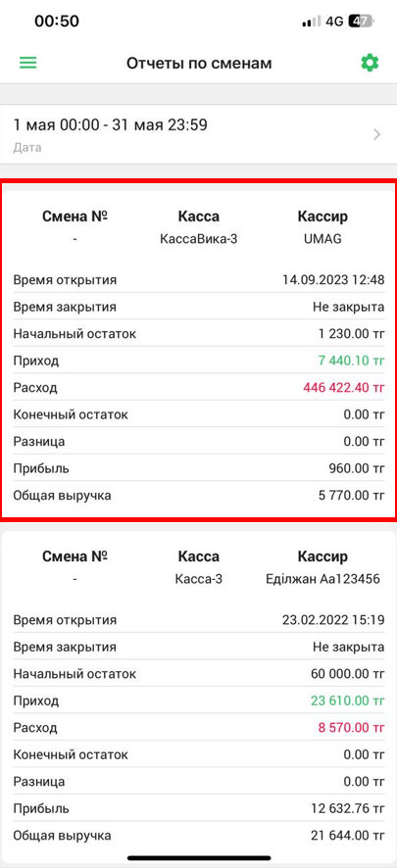
Task: Tap the battery indicator in status bar
Action: (363, 22)
